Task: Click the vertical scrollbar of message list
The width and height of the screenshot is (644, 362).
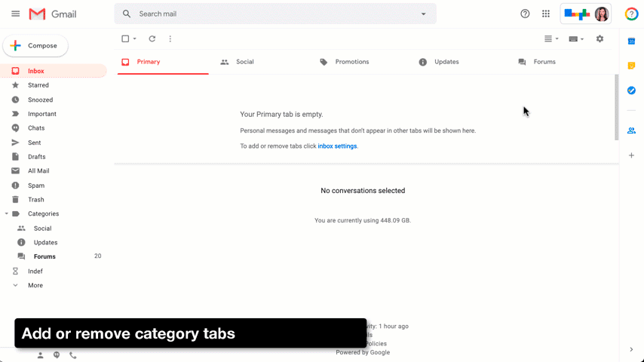Action: pyautogui.click(x=617, y=108)
